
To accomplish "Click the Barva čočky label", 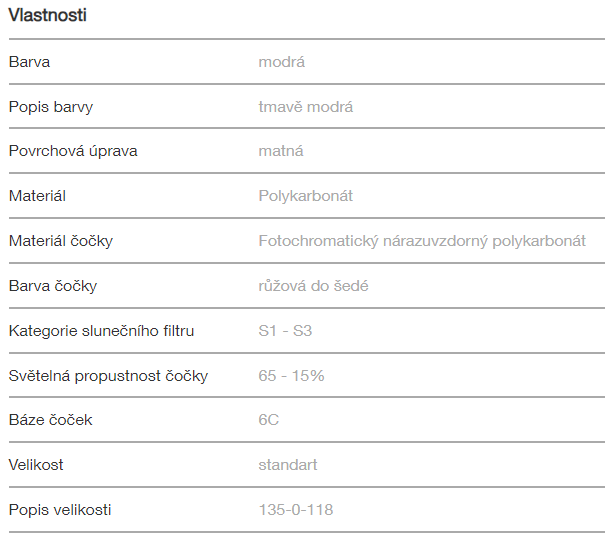I will (x=53, y=286).
